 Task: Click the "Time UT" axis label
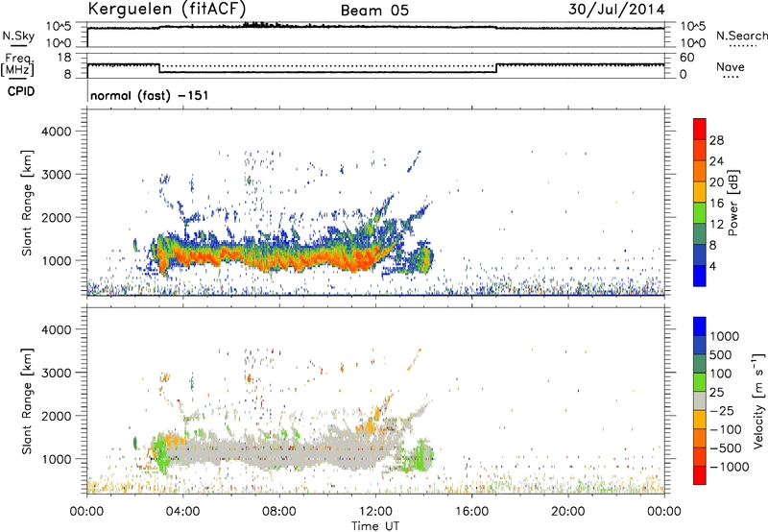375,526
